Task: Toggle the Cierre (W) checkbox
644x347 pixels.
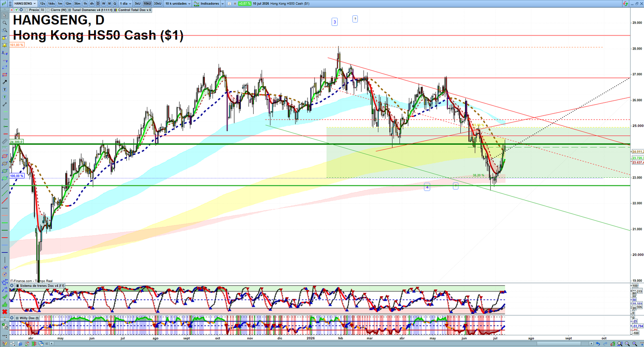Action: click(x=48, y=10)
